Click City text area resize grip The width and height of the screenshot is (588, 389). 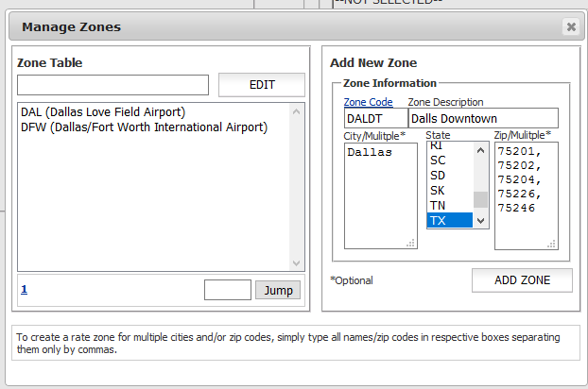(x=411, y=243)
